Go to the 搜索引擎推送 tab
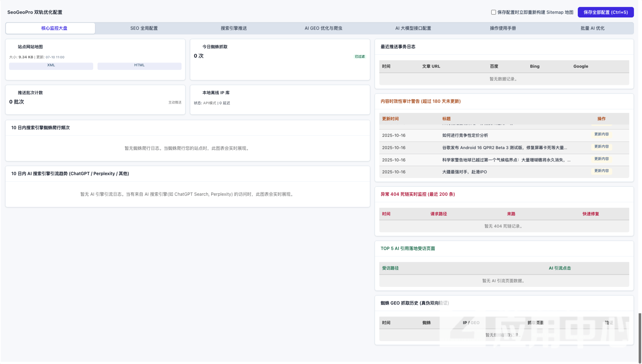Image resolution: width=642 pixels, height=364 pixels. [x=234, y=28]
